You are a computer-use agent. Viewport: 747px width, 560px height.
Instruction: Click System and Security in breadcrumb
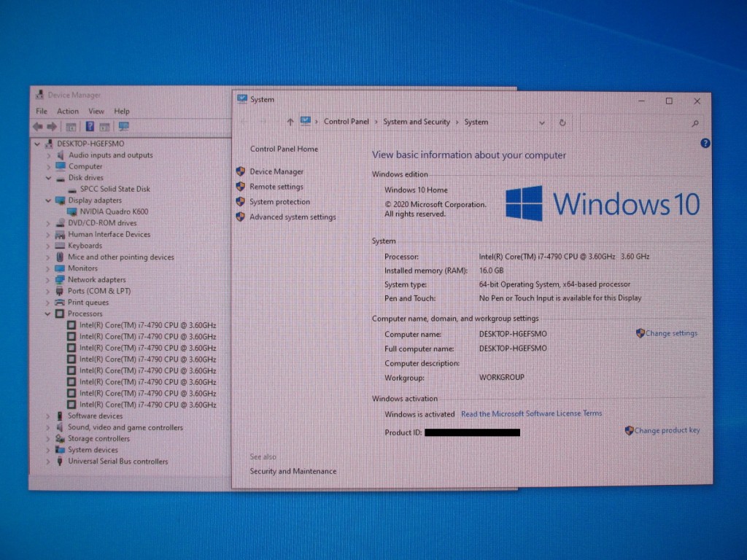(x=417, y=122)
